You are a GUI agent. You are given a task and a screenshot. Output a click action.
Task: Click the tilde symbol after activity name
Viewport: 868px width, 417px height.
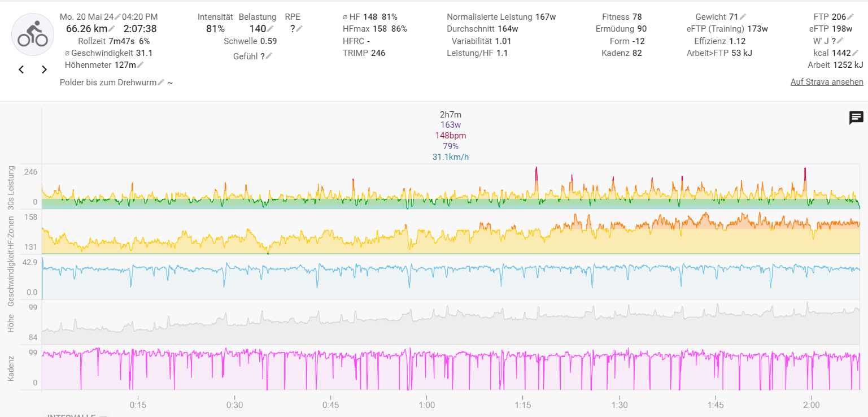tap(170, 82)
